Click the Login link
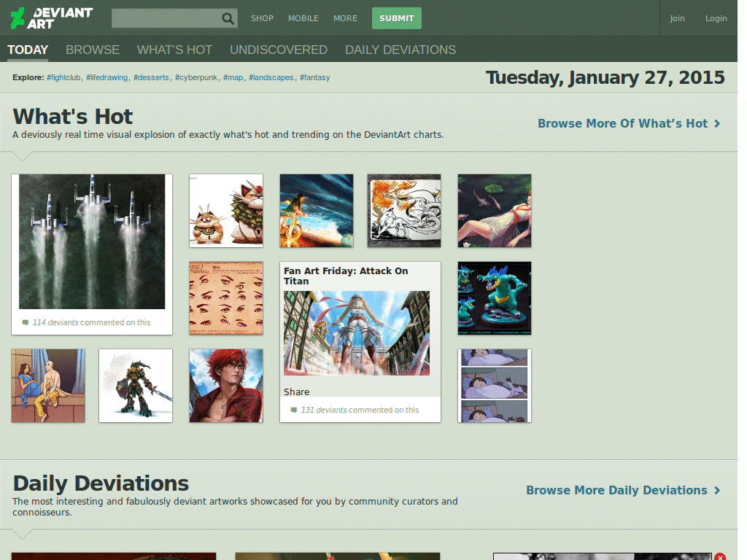 pos(716,18)
